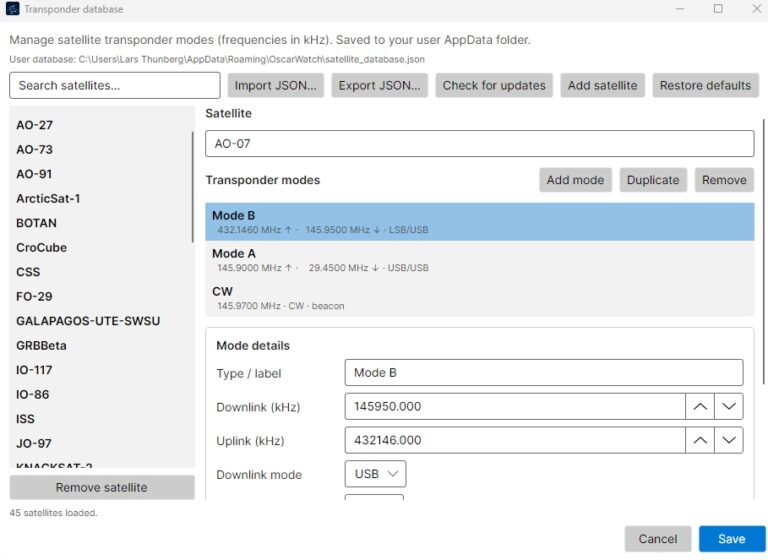Click the 45 satellites loaded status text
Screen dimensions: 768x560
(53, 513)
